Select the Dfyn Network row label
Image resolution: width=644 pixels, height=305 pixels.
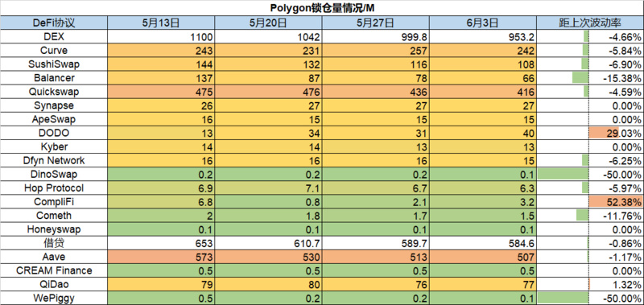tap(54, 160)
